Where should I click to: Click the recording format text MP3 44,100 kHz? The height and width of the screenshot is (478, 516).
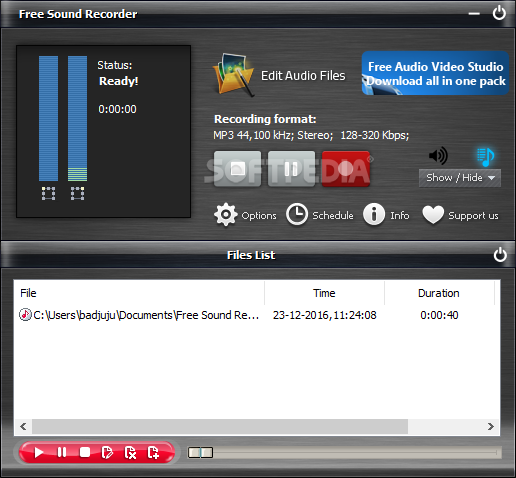[311, 135]
